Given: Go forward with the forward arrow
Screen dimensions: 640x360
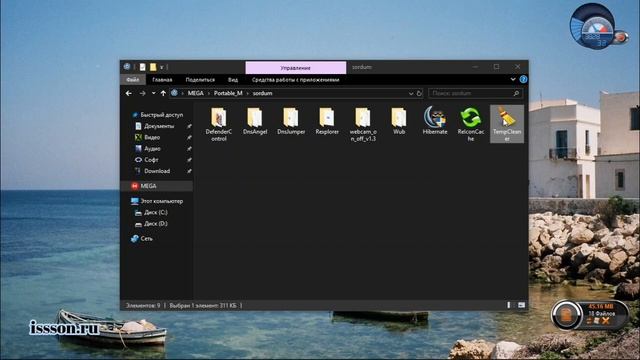Looking at the screenshot, I should [x=142, y=93].
